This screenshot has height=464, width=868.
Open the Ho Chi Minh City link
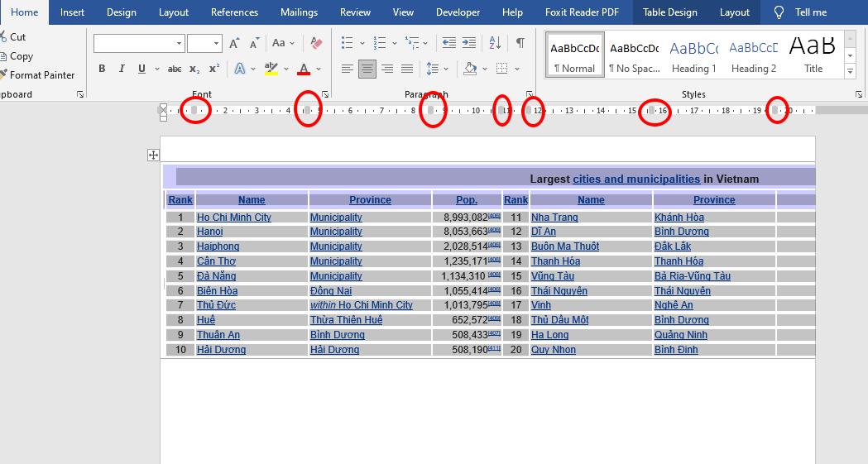coord(233,218)
